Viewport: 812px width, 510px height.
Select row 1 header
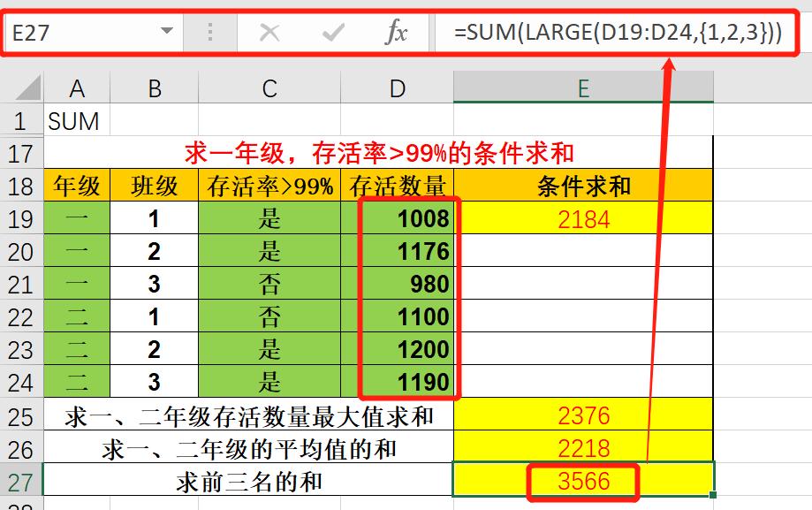click(21, 121)
